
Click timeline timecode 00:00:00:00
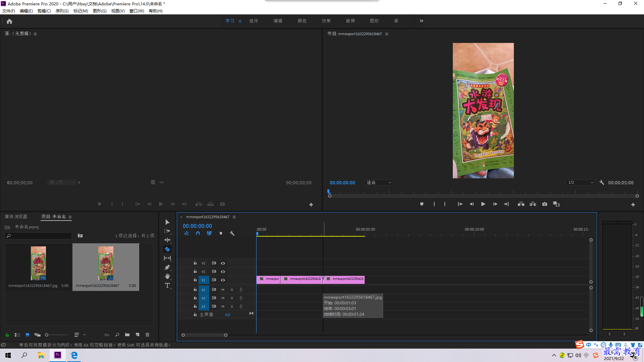click(x=197, y=226)
